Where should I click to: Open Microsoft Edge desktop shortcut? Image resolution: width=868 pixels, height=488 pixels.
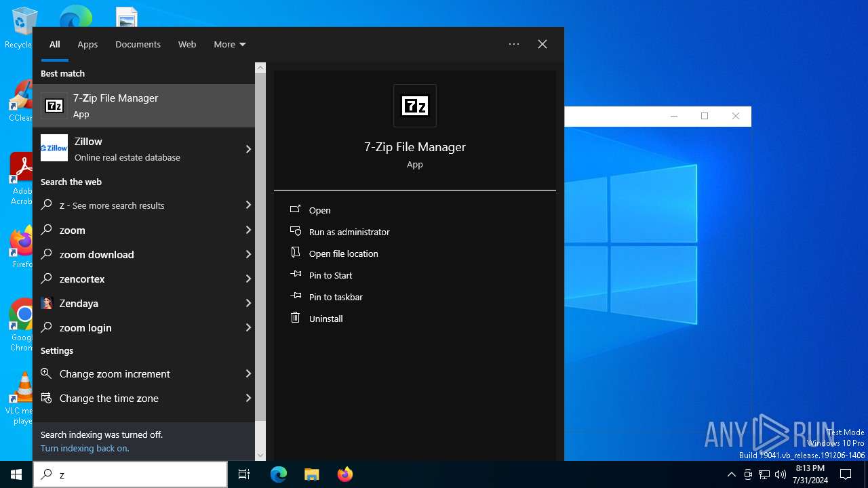point(75,16)
